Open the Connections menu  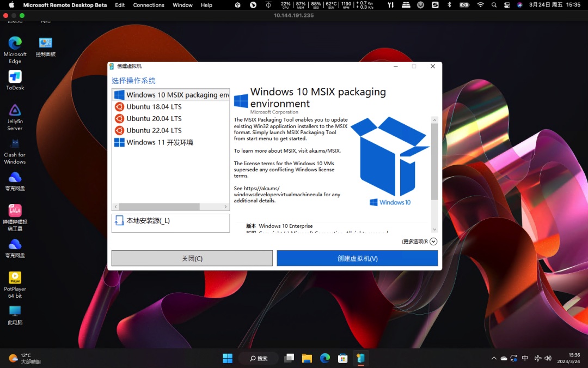(149, 5)
